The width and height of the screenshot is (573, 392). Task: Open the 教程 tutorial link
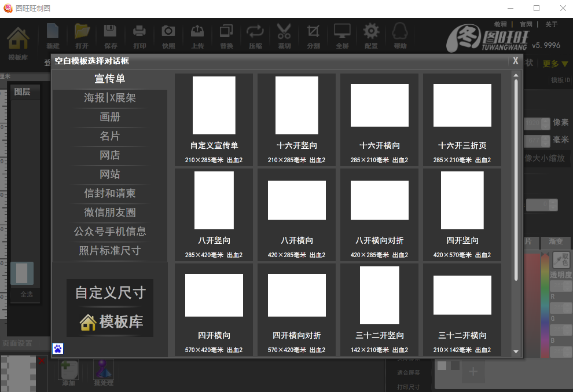pyautogui.click(x=500, y=24)
